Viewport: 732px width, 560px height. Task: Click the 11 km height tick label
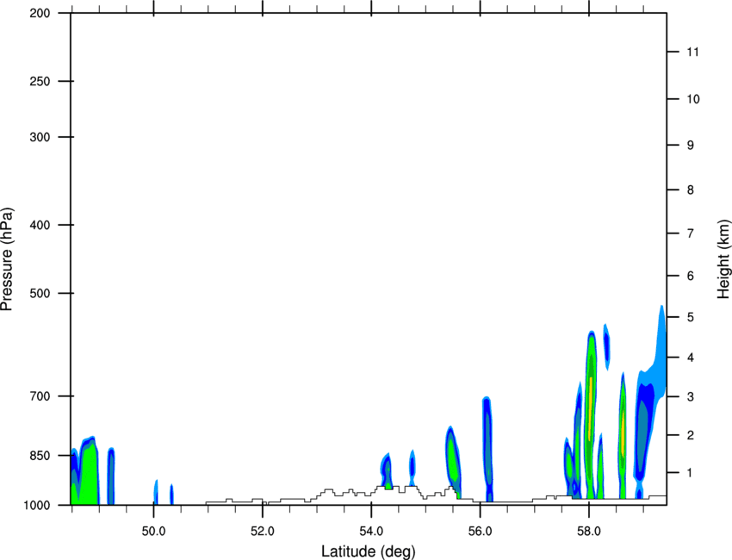point(692,52)
